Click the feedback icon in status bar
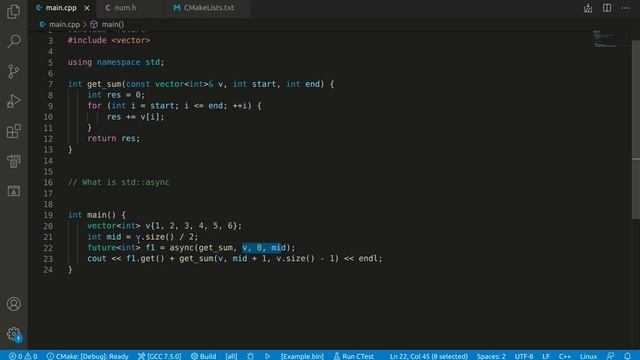640x360 pixels. pyautogui.click(x=611, y=356)
